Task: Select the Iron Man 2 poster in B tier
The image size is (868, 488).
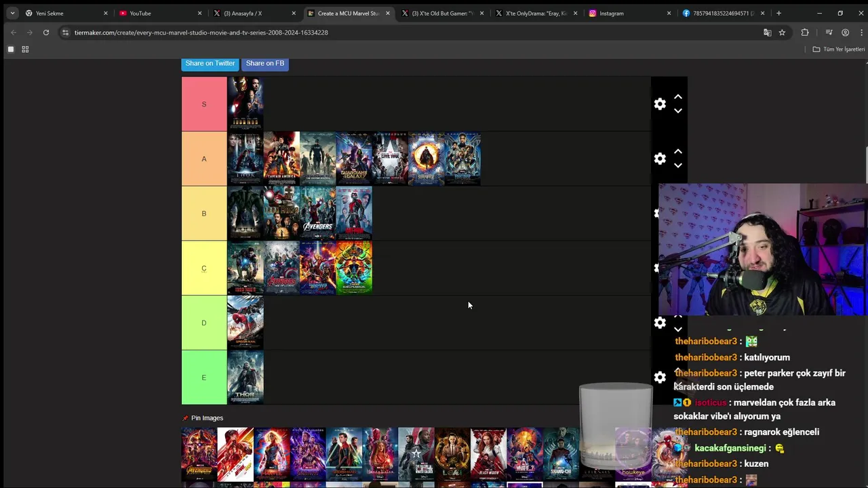Action: pos(281,213)
